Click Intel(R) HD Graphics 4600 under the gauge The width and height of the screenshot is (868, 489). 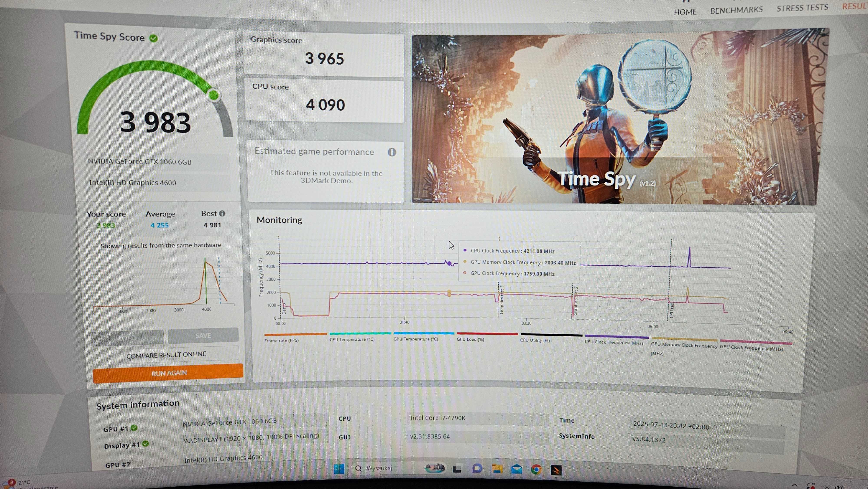point(132,182)
